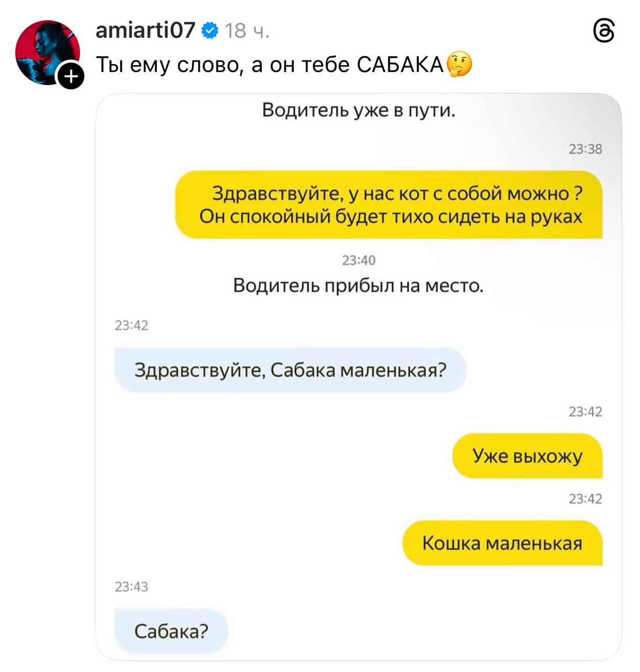Viewport: 640px width, 672px height.
Task: Click the post caption ending in САБАКА
Action: tap(270, 65)
